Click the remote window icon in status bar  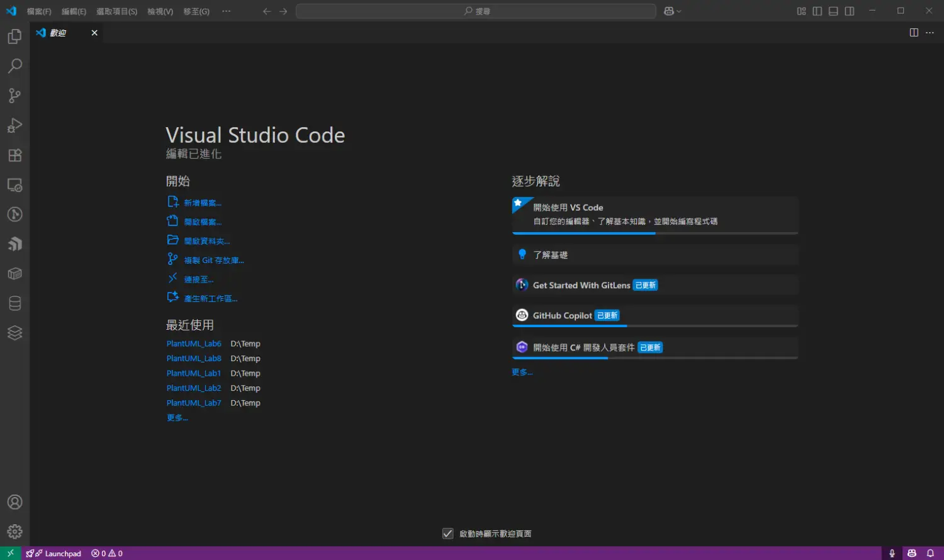11,553
